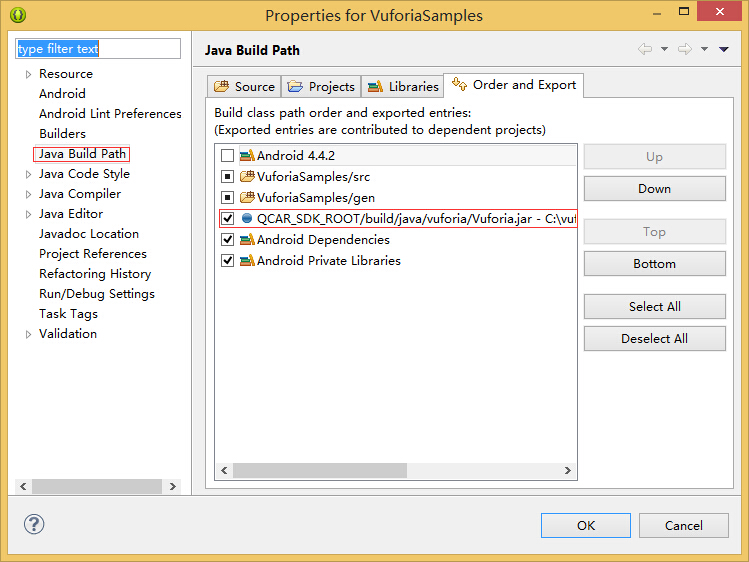Toggle the Android 4.4.2 export checkbox
Screen dimensions: 749x562
227,156
